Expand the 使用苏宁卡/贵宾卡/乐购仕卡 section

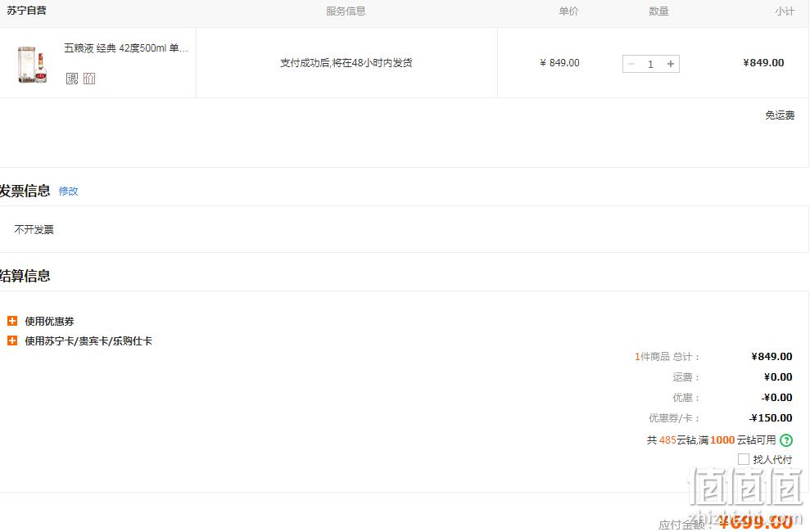12,340
